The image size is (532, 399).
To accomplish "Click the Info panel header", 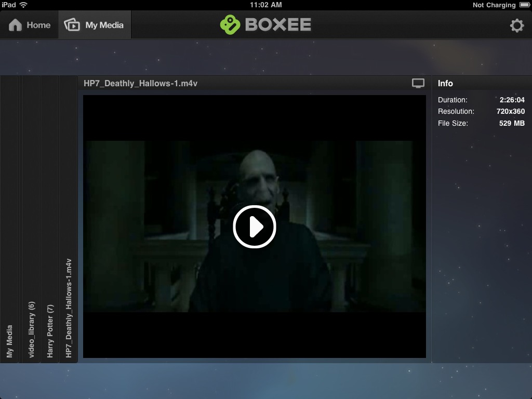I will 445,83.
